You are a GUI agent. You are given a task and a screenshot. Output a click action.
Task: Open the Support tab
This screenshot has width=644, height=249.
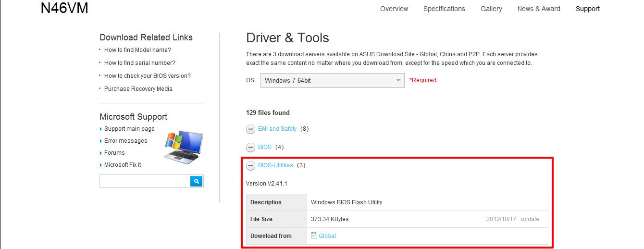[x=588, y=9]
